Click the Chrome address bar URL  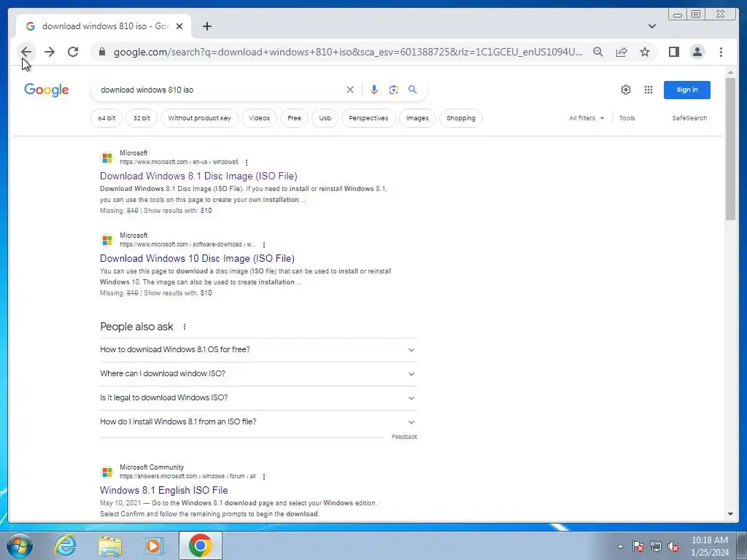[348, 52]
